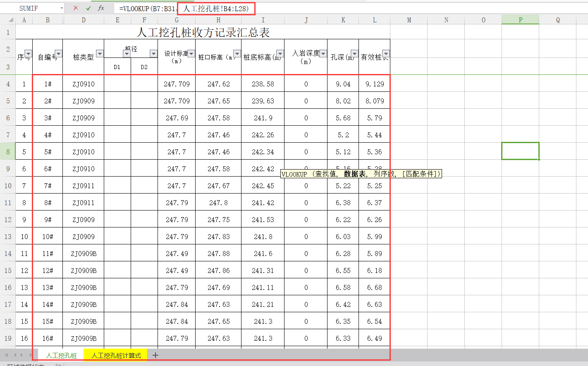Open the 入岩深度 column filter dropdown
Screen dimensions: 588x366
click(x=323, y=53)
